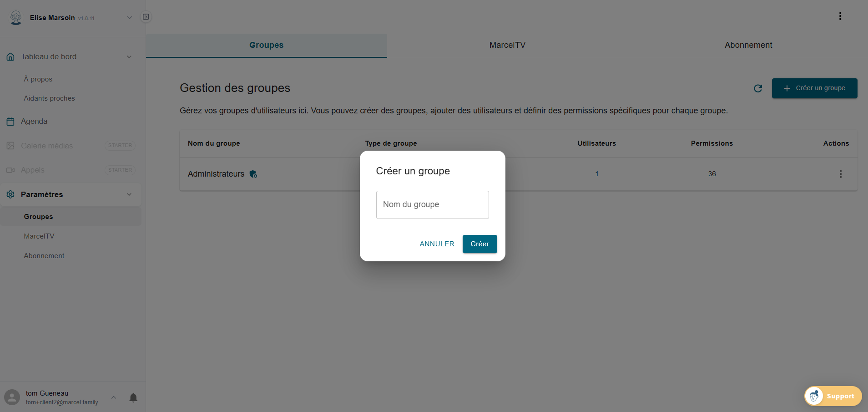Expand the Elise Marsoin profile chevron

[129, 17]
